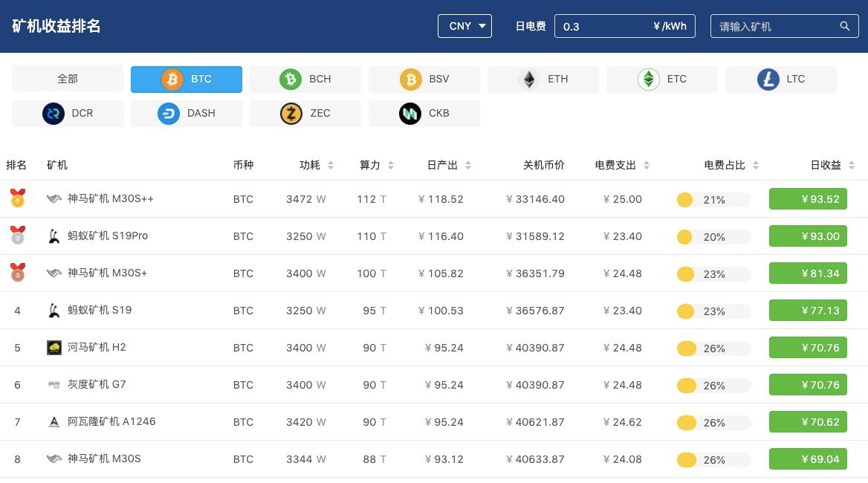Viewport: 868px width, 483px height.
Task: Click the Whatsminer logo beside M30S++
Action: (54, 198)
